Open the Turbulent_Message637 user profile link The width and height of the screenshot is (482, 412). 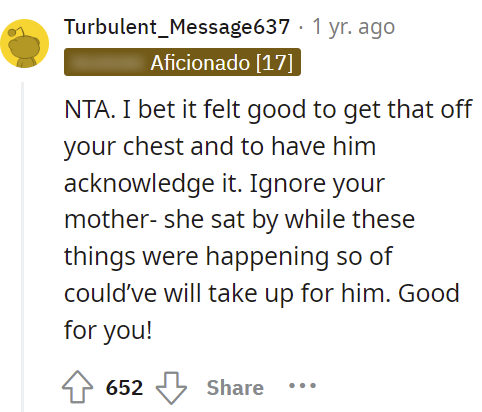pos(177,26)
